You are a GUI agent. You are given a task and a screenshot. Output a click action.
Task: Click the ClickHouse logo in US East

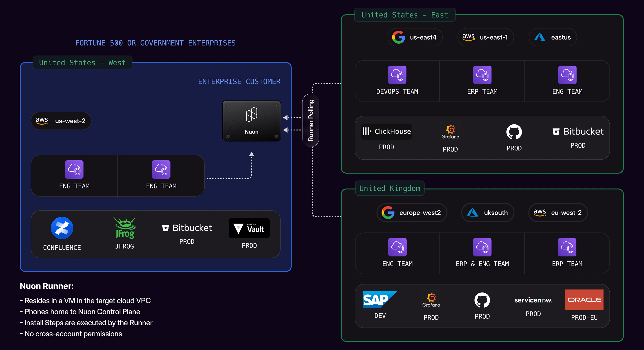tap(386, 131)
